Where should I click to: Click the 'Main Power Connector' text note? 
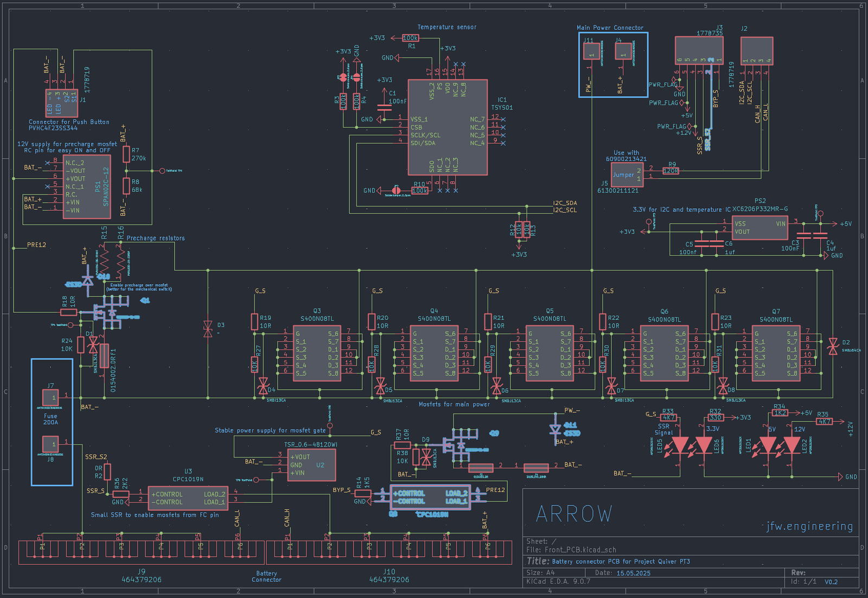[610, 28]
